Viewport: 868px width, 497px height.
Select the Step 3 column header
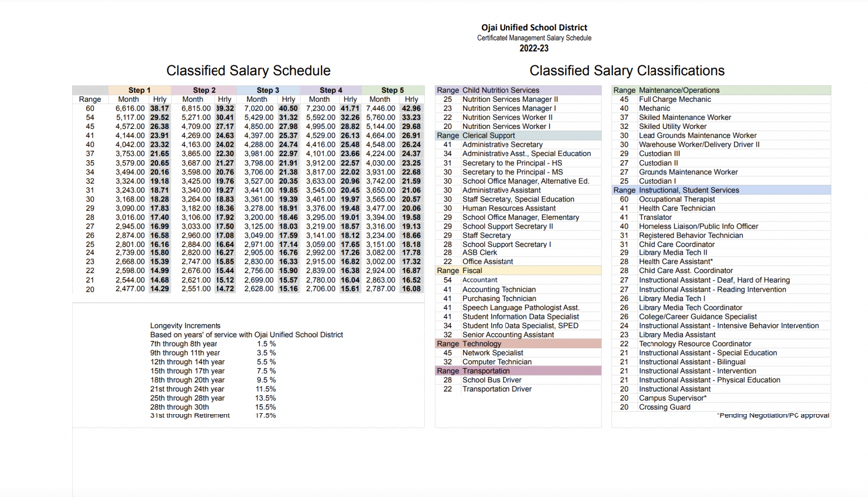[x=267, y=90]
